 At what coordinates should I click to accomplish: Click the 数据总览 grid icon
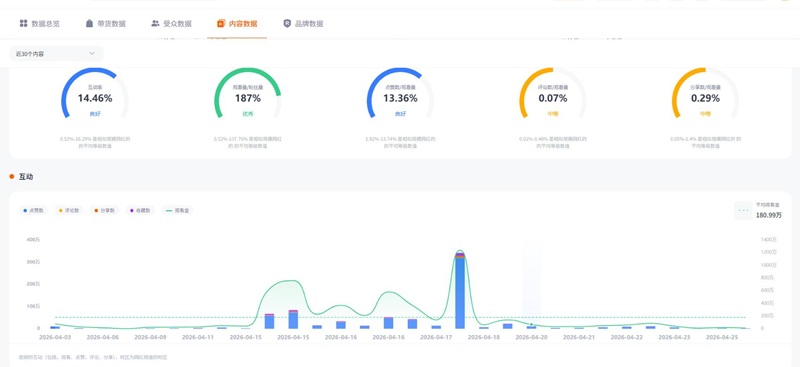click(23, 23)
